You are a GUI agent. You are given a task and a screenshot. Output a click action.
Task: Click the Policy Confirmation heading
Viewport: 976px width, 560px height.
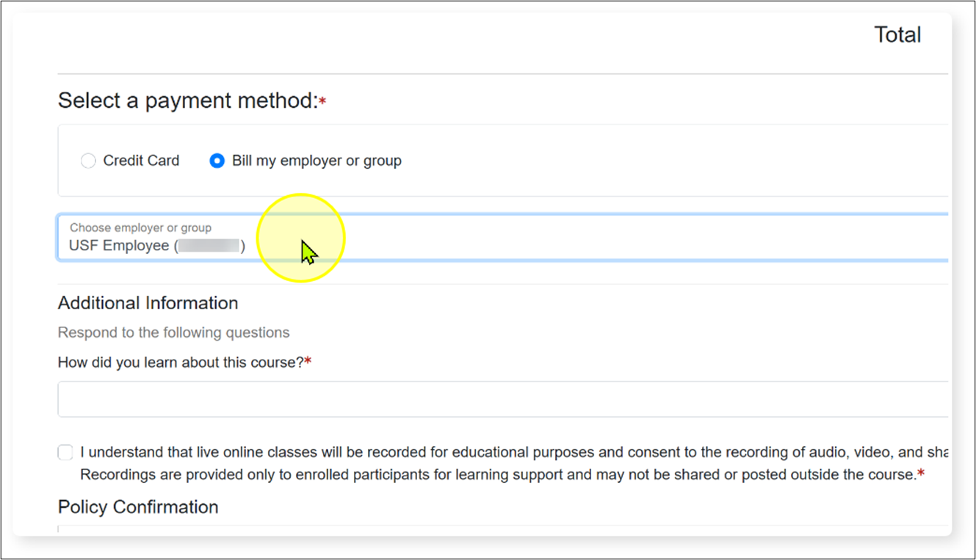pyautogui.click(x=137, y=506)
